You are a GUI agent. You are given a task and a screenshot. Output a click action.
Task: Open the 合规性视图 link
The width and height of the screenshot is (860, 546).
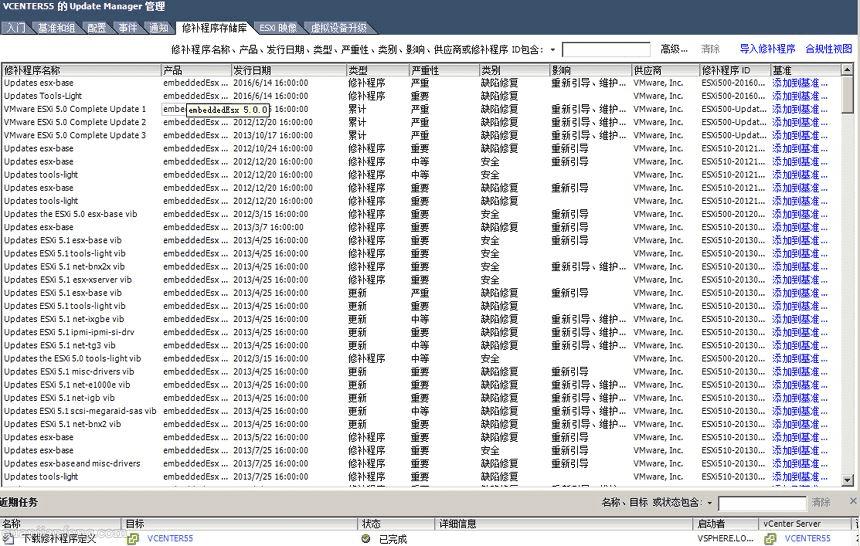point(829,49)
